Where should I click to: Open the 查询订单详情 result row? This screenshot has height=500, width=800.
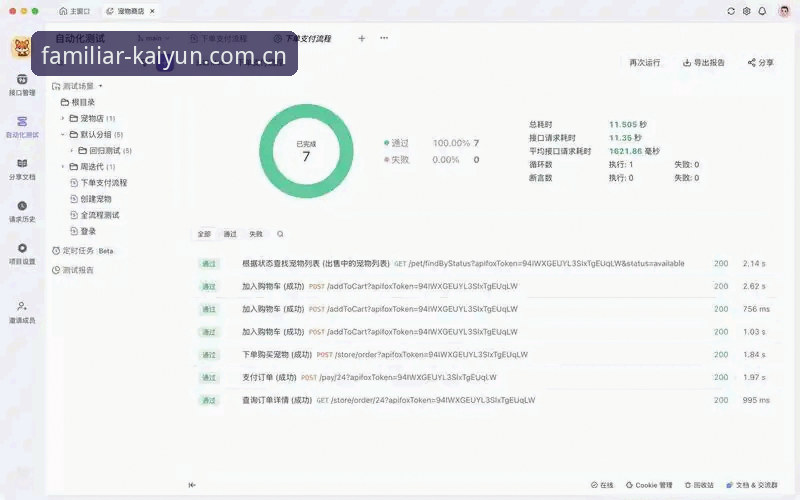click(485, 400)
